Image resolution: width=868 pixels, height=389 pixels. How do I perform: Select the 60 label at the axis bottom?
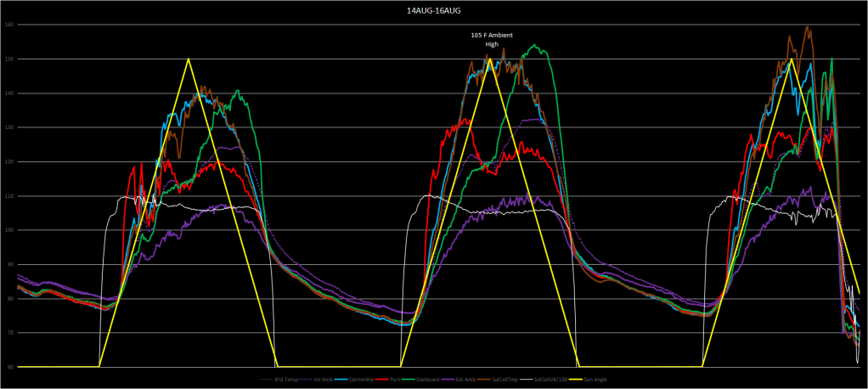(8, 367)
